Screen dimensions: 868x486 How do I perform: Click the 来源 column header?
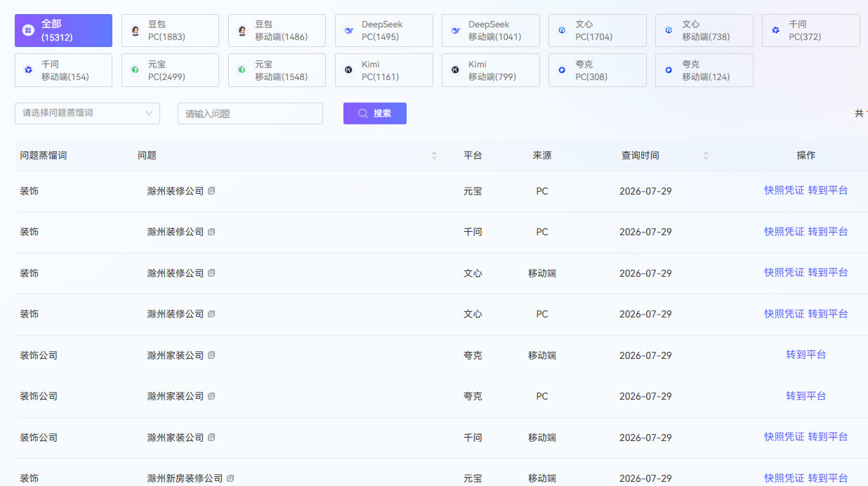(542, 155)
